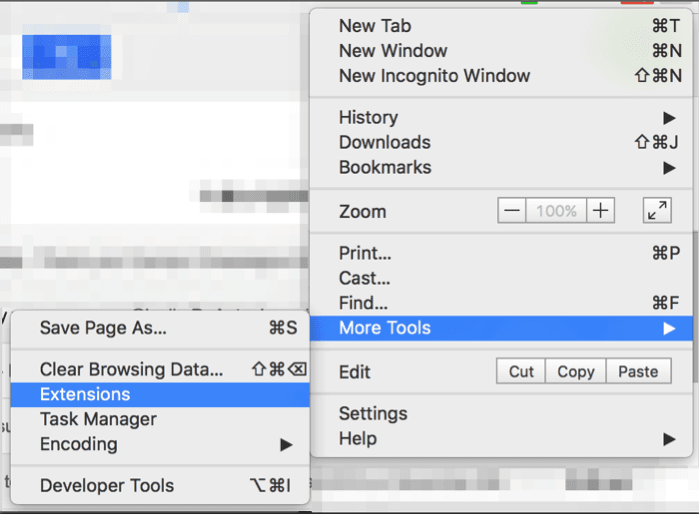Select Clear Browsing Data... option
This screenshot has width=700, height=515.
[131, 369]
